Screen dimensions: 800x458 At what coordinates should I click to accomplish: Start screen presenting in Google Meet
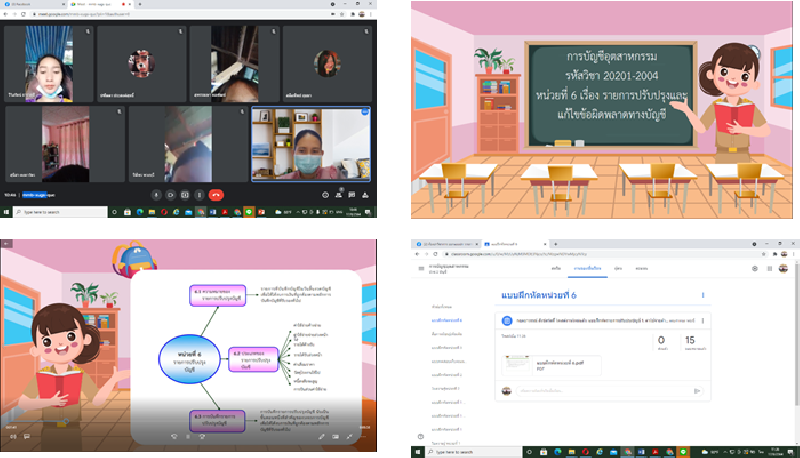[x=185, y=193]
